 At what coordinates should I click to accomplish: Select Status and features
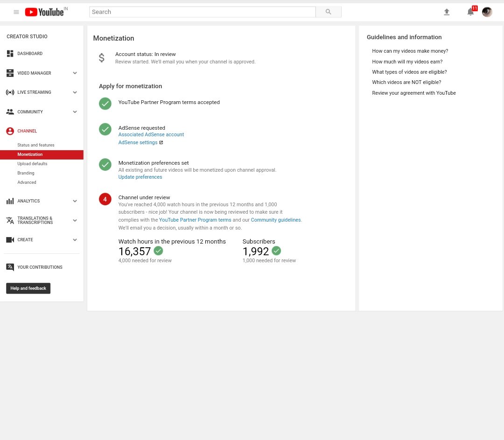point(35,145)
